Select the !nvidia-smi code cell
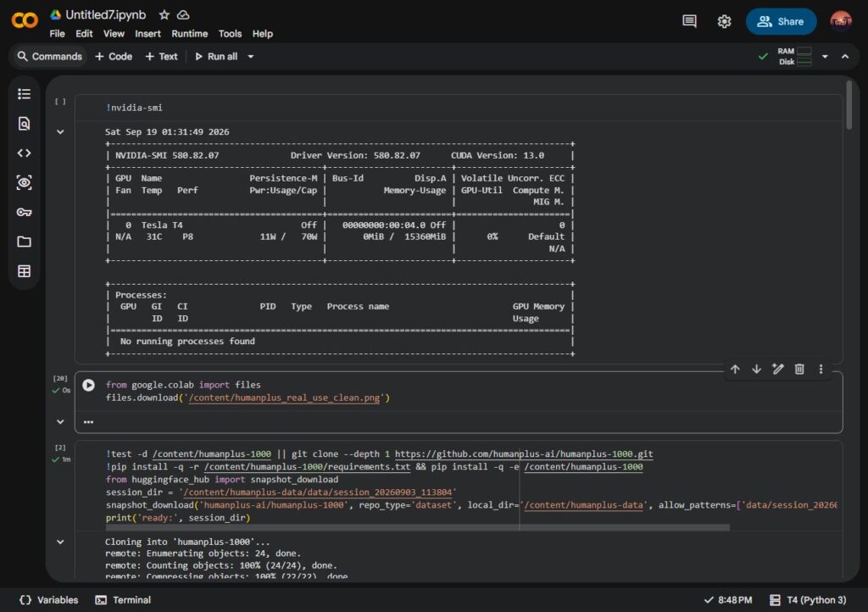Viewport: 868px width, 612px height. pyautogui.click(x=459, y=108)
